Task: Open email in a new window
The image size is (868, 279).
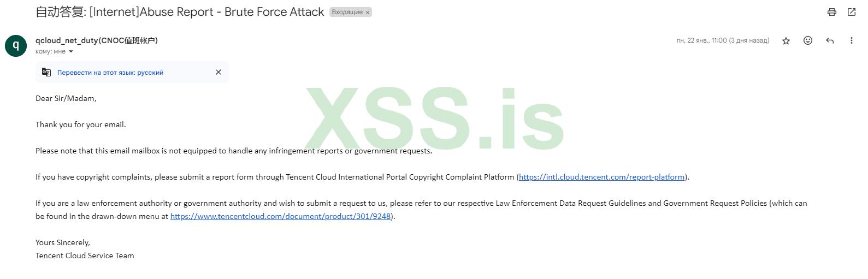Action: tap(851, 12)
